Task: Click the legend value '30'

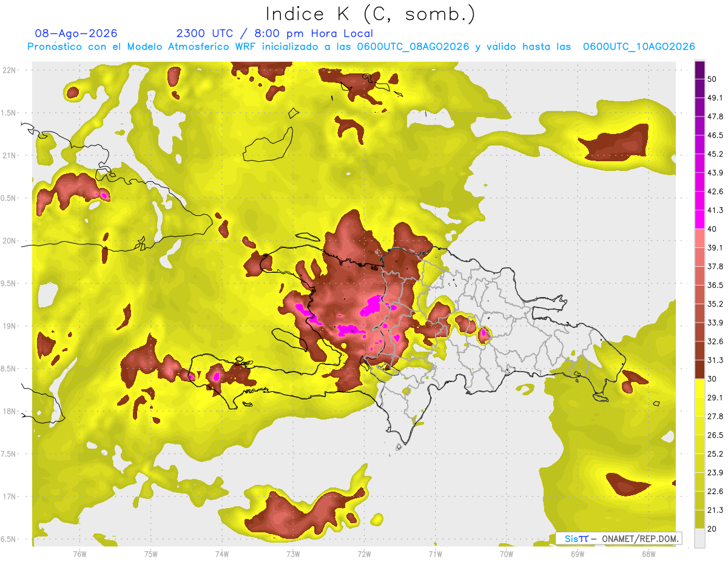Action: pyautogui.click(x=712, y=379)
